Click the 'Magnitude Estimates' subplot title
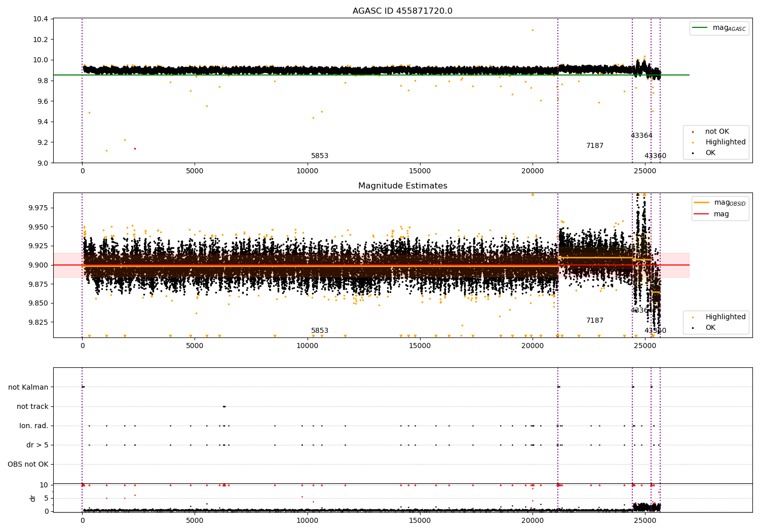 (x=402, y=186)
